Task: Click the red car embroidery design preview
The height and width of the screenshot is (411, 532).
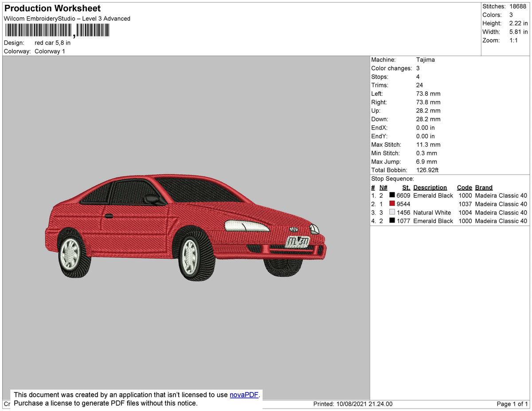Action: coord(186,226)
